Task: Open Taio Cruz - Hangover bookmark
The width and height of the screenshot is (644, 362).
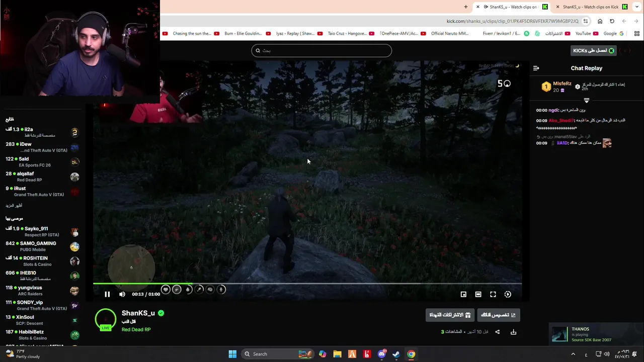Action: tap(350, 34)
